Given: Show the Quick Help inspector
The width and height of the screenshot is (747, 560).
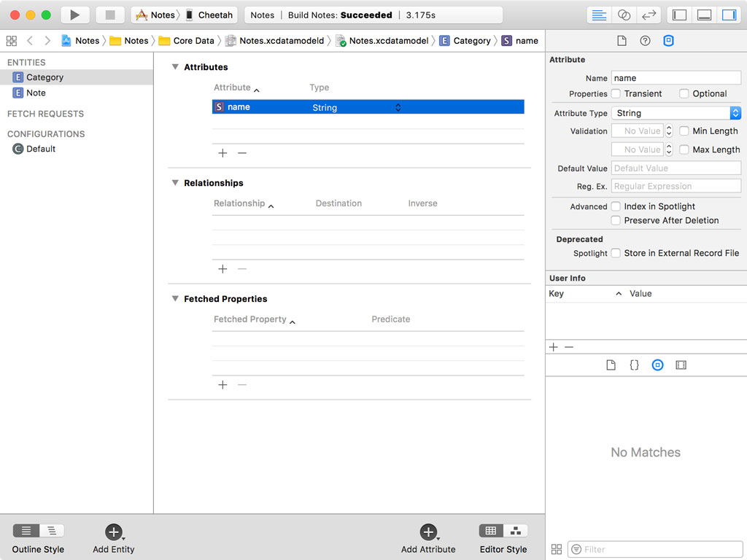Looking at the screenshot, I should pos(645,41).
